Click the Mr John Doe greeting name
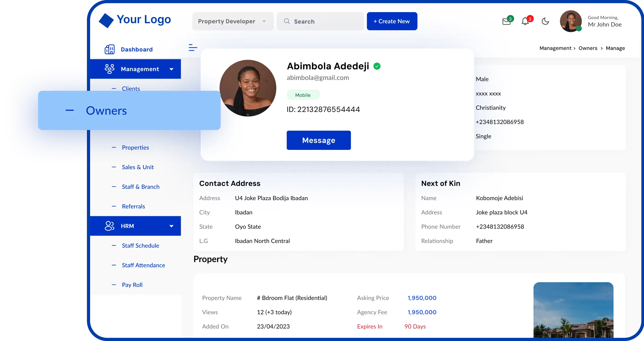The height and width of the screenshot is (341, 644). [605, 24]
